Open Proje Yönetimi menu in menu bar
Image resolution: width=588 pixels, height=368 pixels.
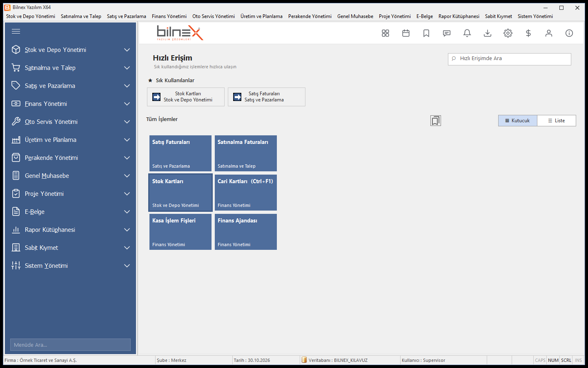click(395, 16)
